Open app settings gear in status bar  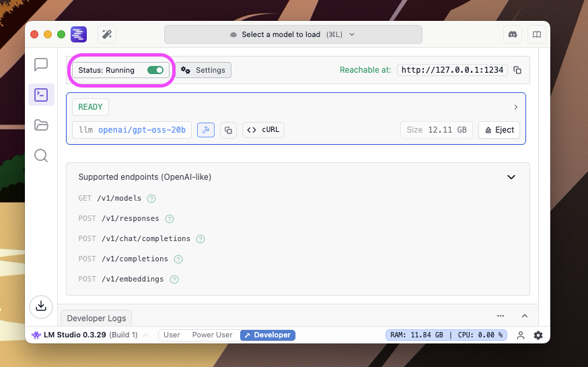pyautogui.click(x=538, y=335)
